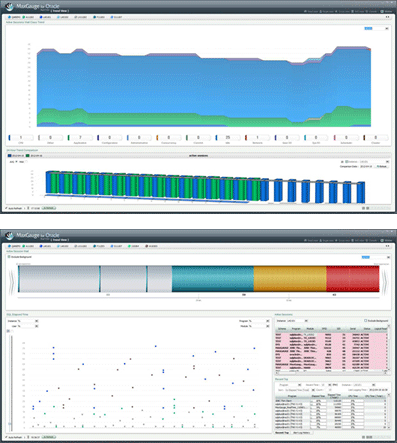Switch to the Recent Top tab
Viewport: 397px width, 443px height.
(282, 432)
